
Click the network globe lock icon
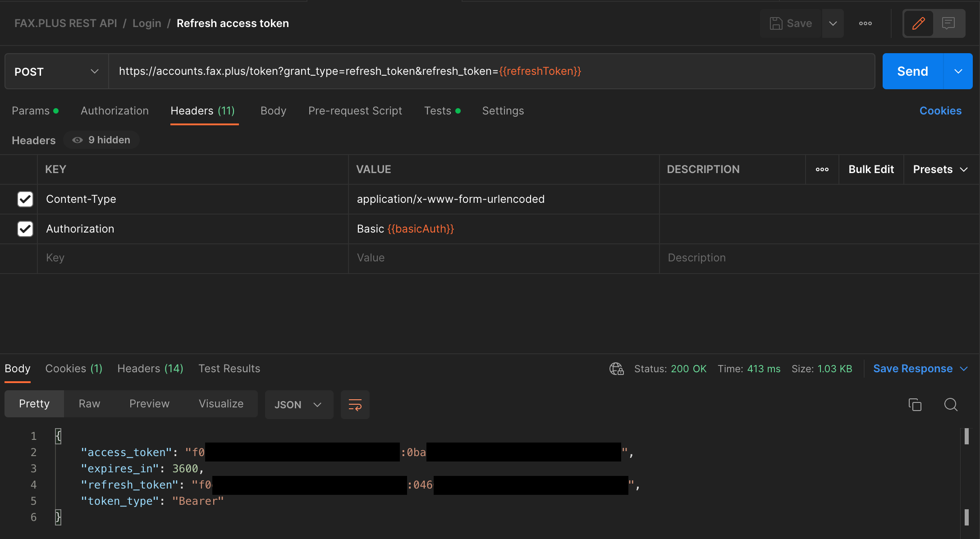pyautogui.click(x=616, y=369)
